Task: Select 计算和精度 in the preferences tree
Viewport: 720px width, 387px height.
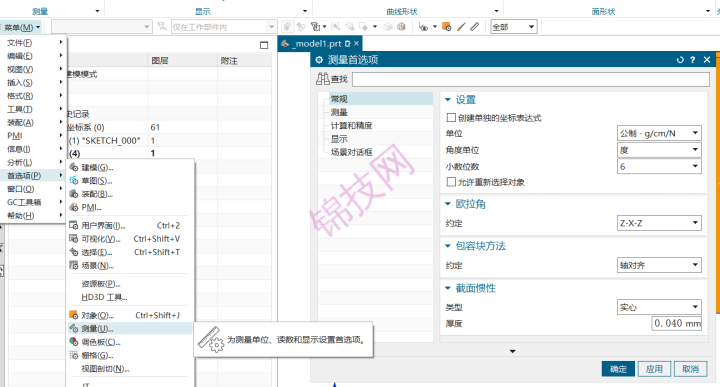Action: 351,125
